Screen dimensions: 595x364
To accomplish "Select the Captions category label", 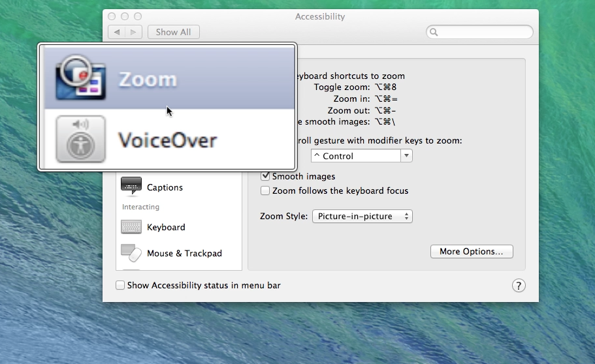I will 165,187.
